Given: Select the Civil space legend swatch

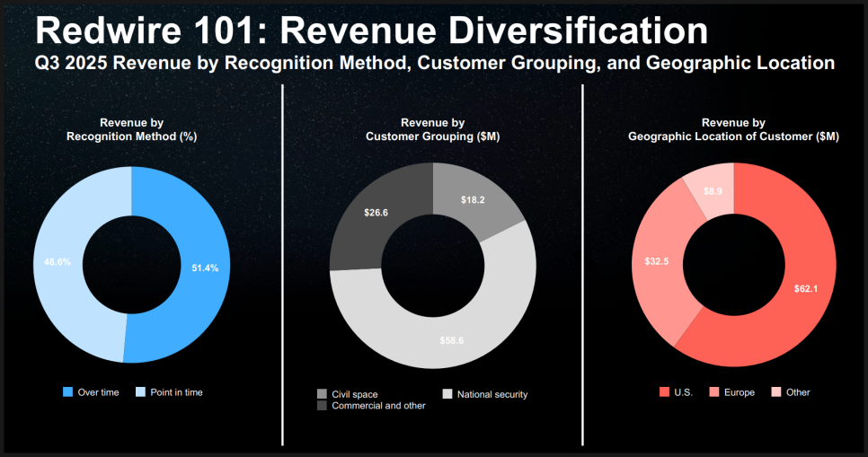Looking at the screenshot, I should (x=322, y=394).
